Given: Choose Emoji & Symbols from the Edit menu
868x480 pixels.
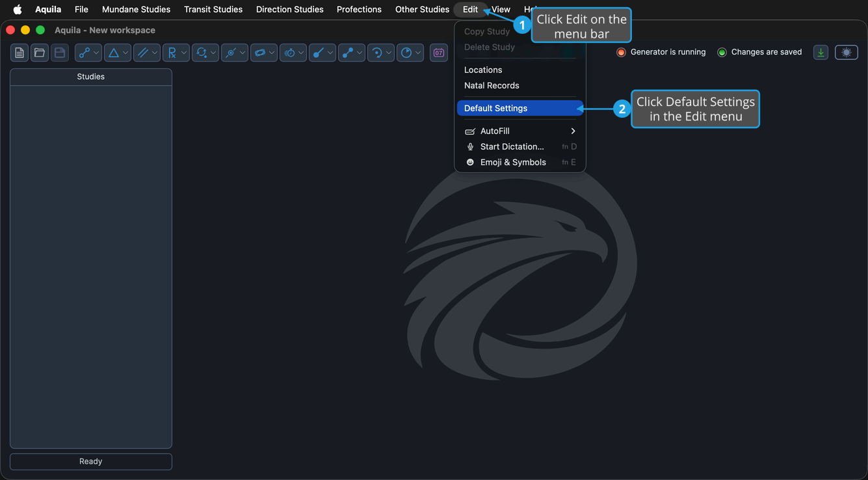Looking at the screenshot, I should 520,162.
